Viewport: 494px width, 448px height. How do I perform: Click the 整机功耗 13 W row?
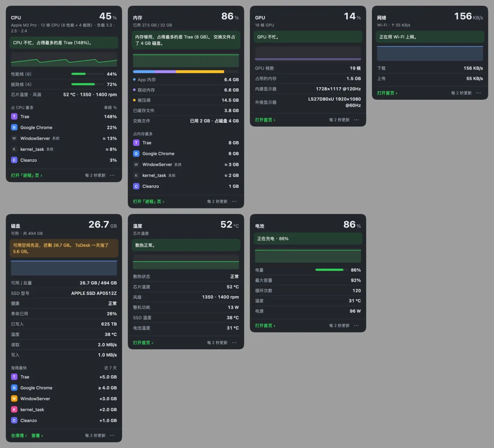point(186,307)
